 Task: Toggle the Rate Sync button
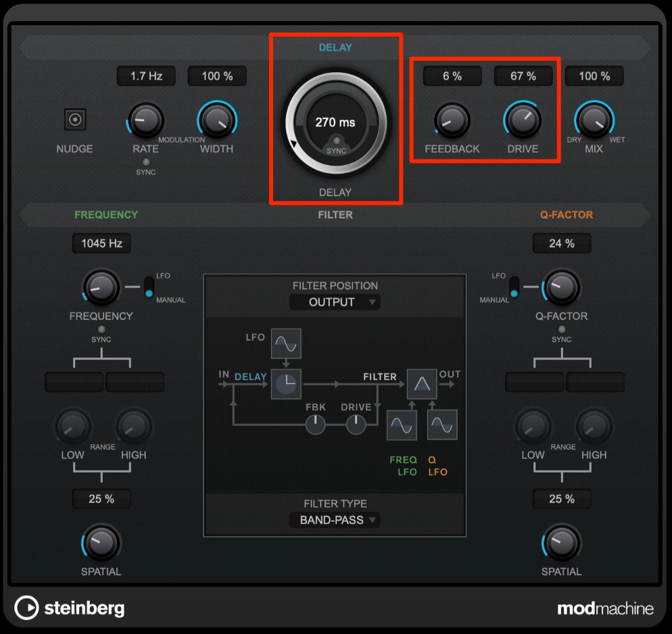[146, 162]
